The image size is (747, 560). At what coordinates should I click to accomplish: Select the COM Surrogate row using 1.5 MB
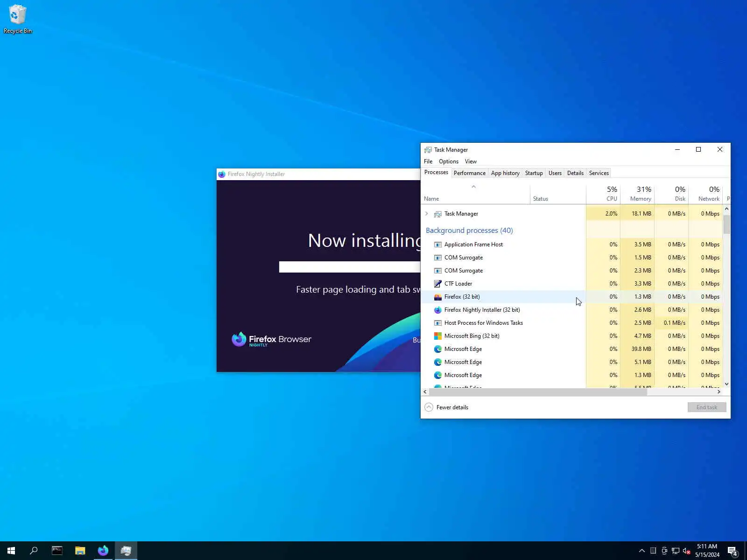[x=572, y=258]
